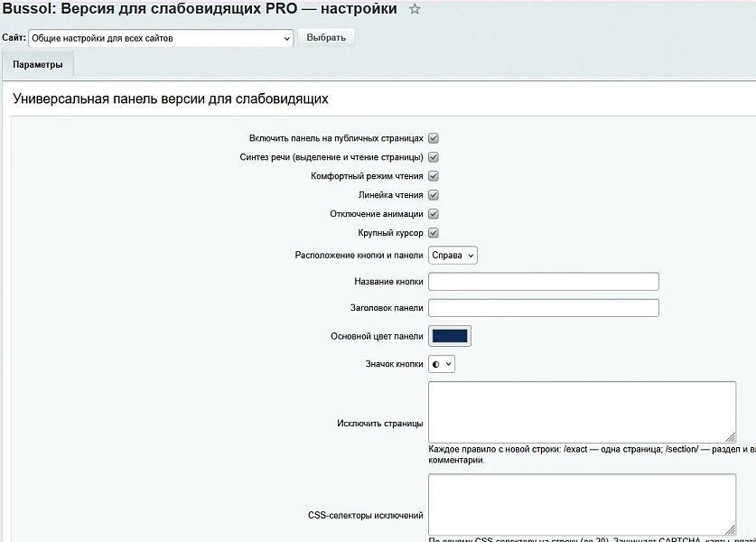Click the Линейка чтения label
The height and width of the screenshot is (542, 756).
pyautogui.click(x=390, y=195)
